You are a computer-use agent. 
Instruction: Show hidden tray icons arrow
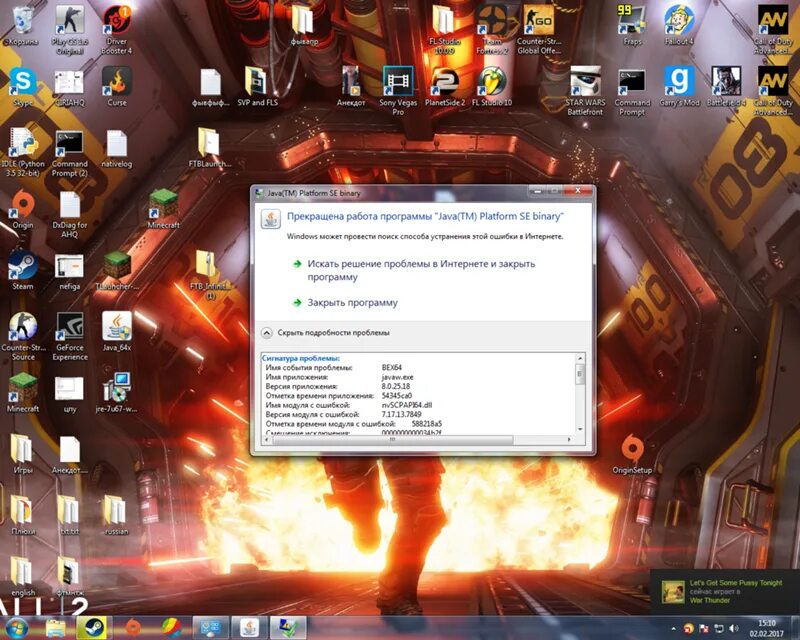(x=673, y=629)
